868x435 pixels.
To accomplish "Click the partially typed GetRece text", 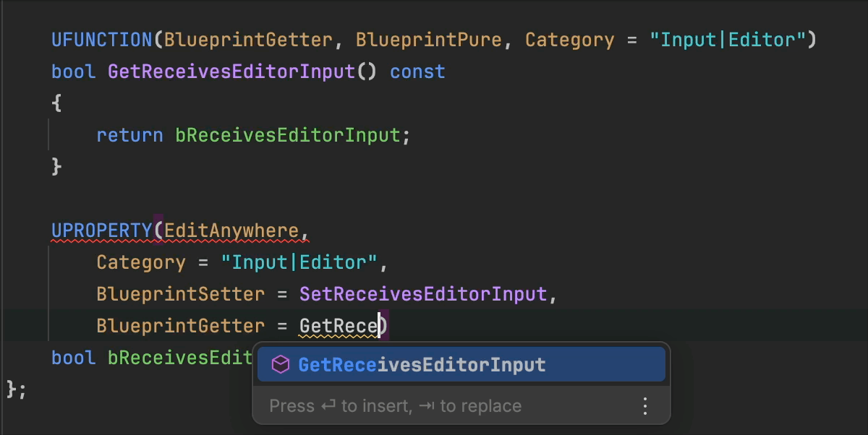I will point(339,326).
